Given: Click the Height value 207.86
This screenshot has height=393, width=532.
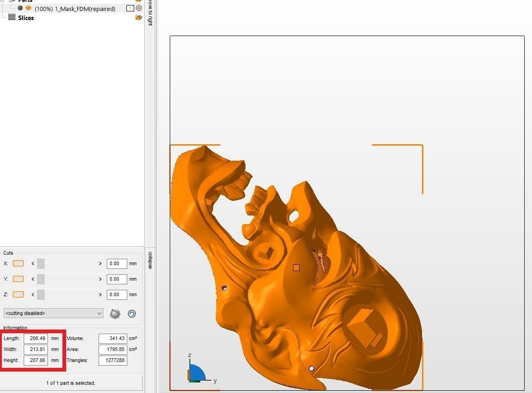Looking at the screenshot, I should pyautogui.click(x=36, y=361).
